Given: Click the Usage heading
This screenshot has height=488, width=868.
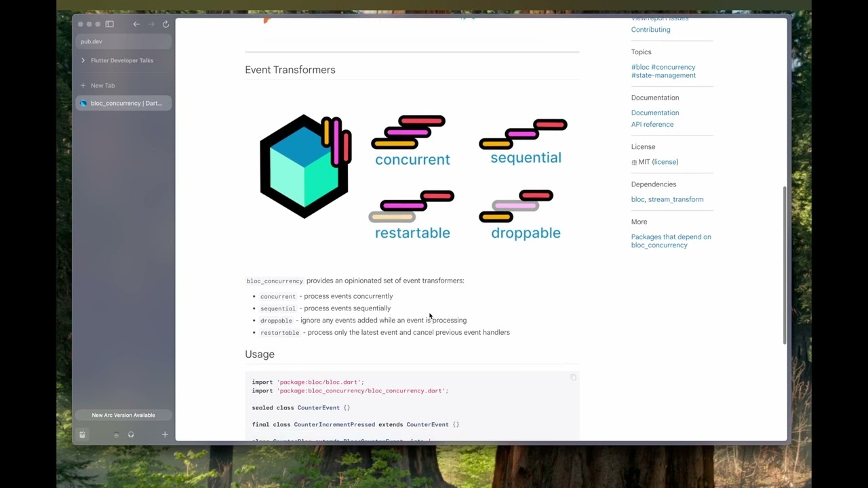Looking at the screenshot, I should point(260,354).
